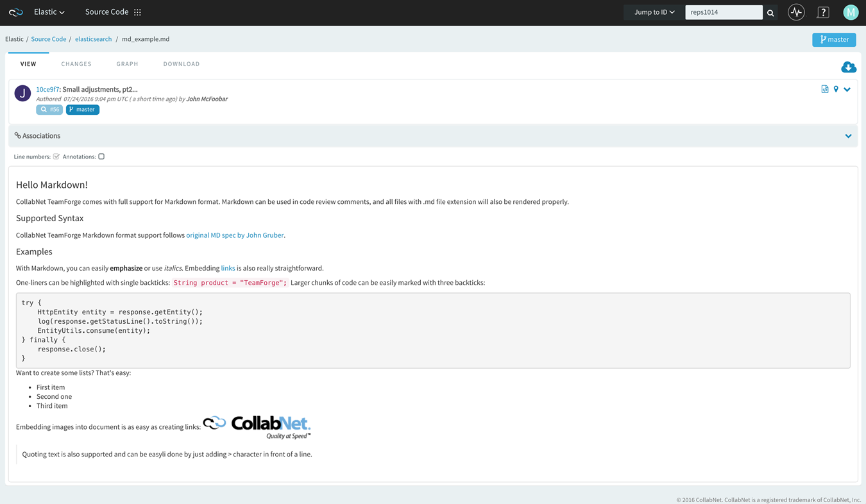
Task: Click the embedded CollabNet logo image
Action: (x=257, y=427)
